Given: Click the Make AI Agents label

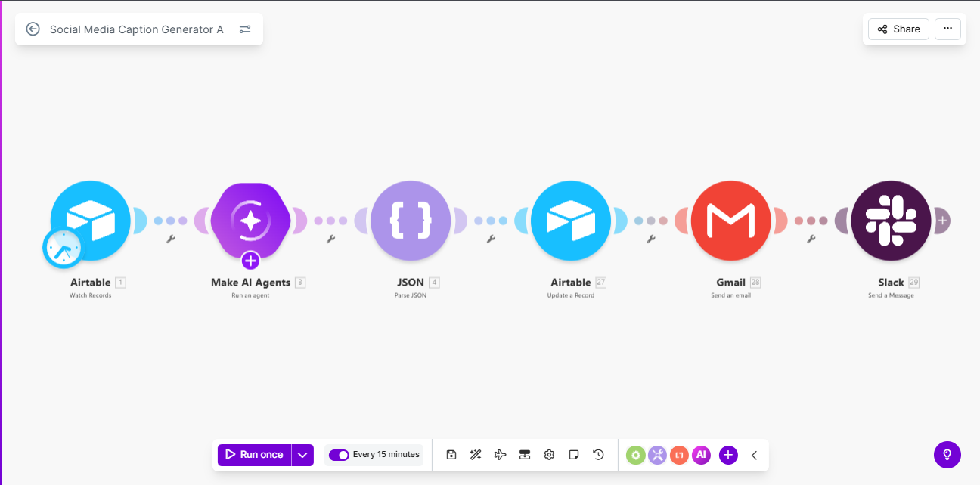Looking at the screenshot, I should click(250, 283).
